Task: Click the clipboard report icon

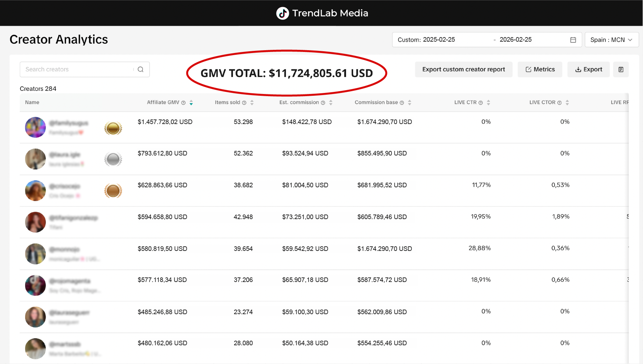Action: click(x=621, y=69)
